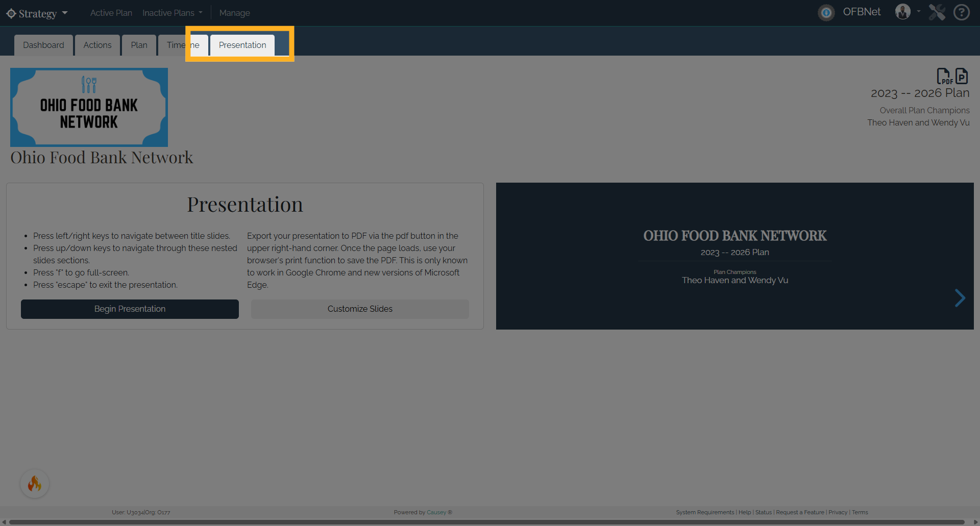980x526 pixels.
Task: Export the presentation with the PDF icon
Action: [x=944, y=76]
